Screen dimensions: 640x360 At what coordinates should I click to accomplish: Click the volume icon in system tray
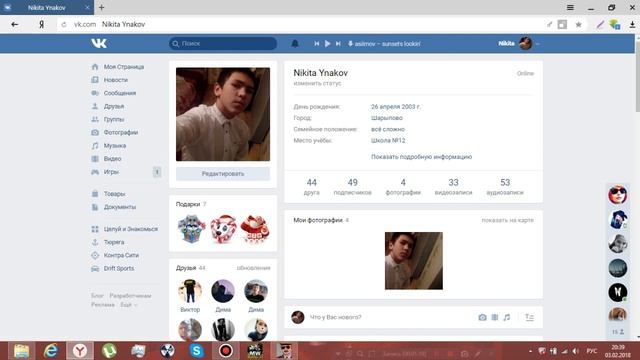pos(576,351)
